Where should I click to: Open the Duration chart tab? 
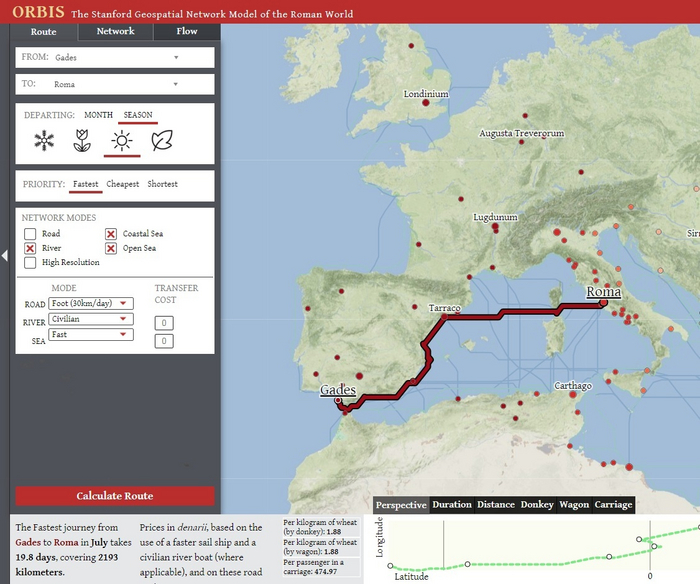click(x=452, y=505)
